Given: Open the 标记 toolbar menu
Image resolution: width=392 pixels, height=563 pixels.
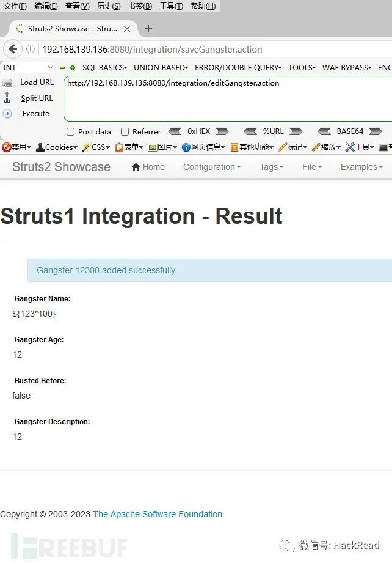Looking at the screenshot, I should 292,147.
